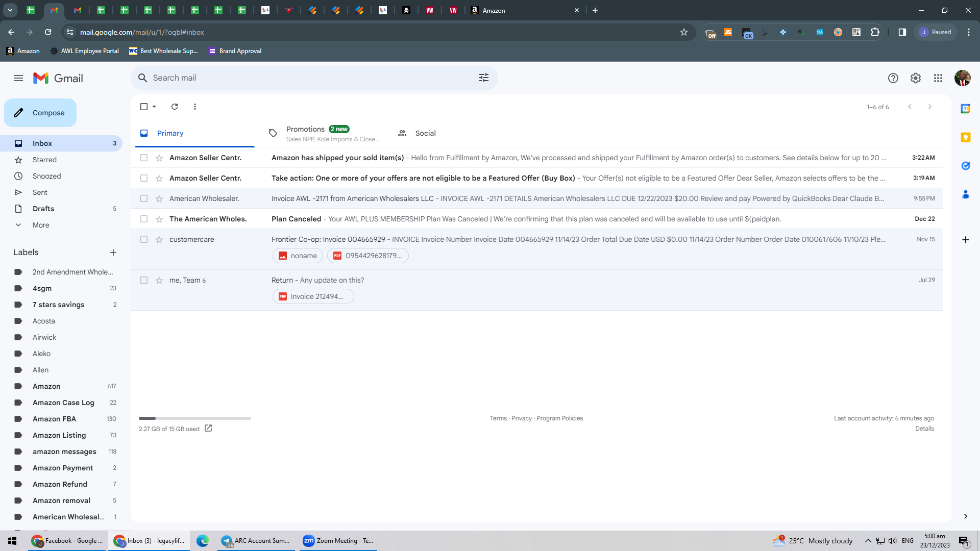980x551 pixels.
Task: Open the Amazon FBA label
Action: [54, 419]
